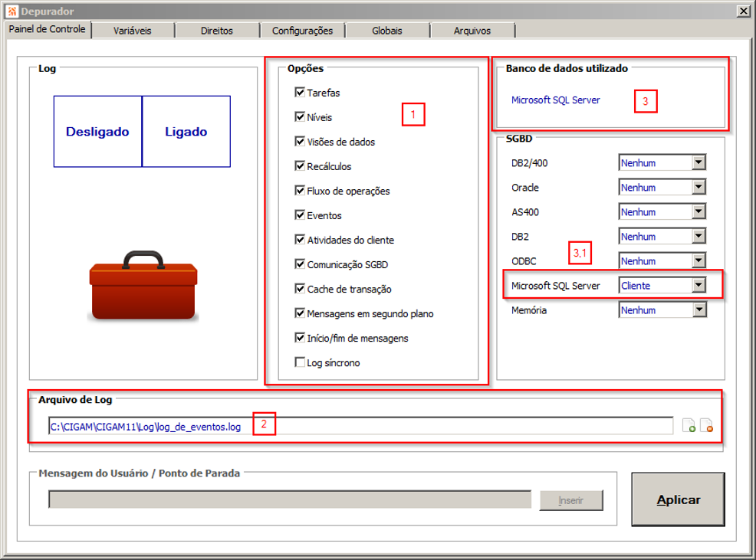This screenshot has width=756, height=560.
Task: Uncheck the Recálculos checkbox
Action: (x=300, y=165)
